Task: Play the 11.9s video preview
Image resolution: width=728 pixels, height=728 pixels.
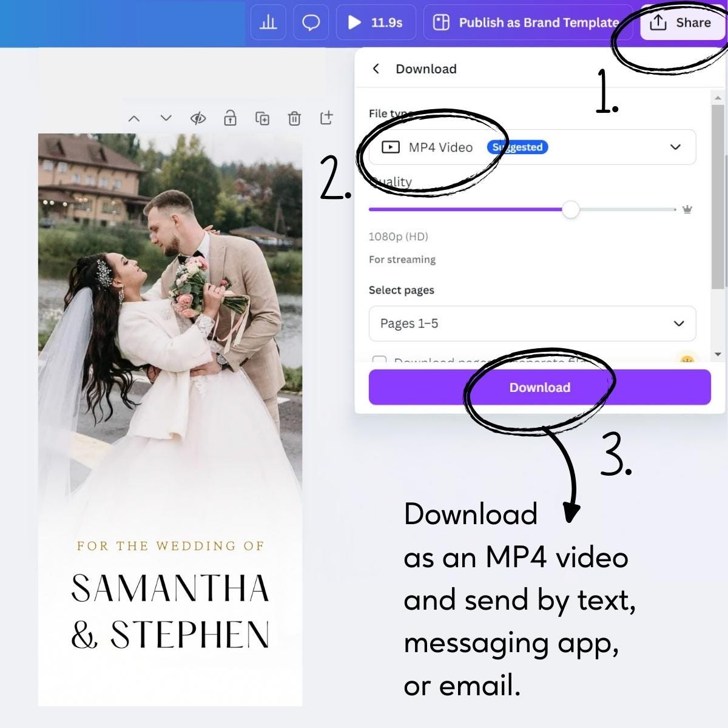Action: coord(354,22)
